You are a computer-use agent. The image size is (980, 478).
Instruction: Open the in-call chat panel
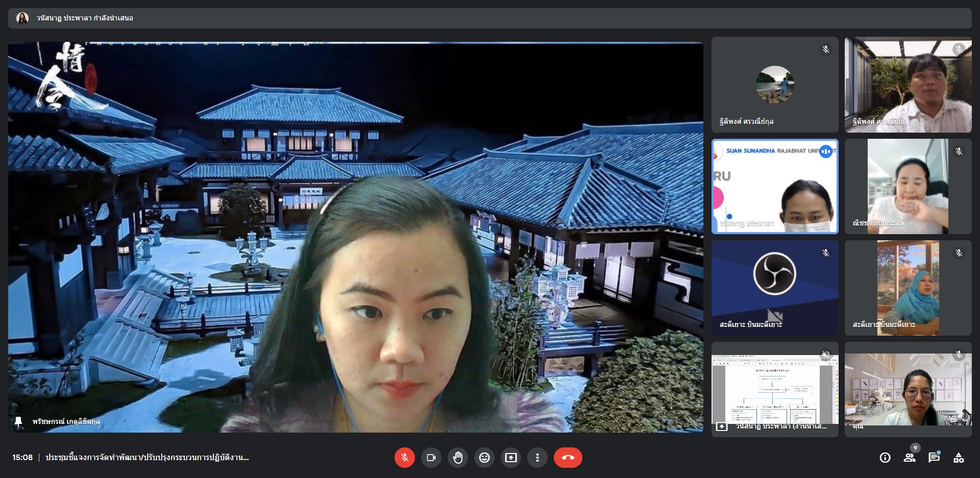pos(934,458)
